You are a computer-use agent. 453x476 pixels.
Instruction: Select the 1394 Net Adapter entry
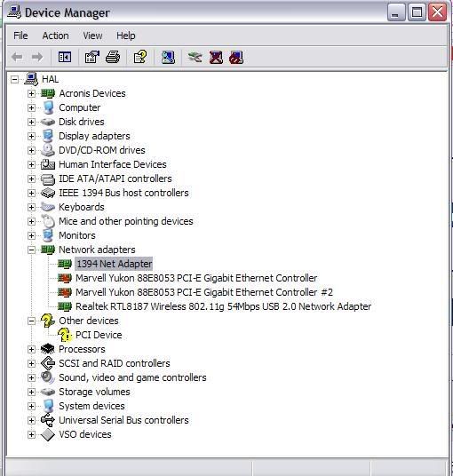(114, 264)
